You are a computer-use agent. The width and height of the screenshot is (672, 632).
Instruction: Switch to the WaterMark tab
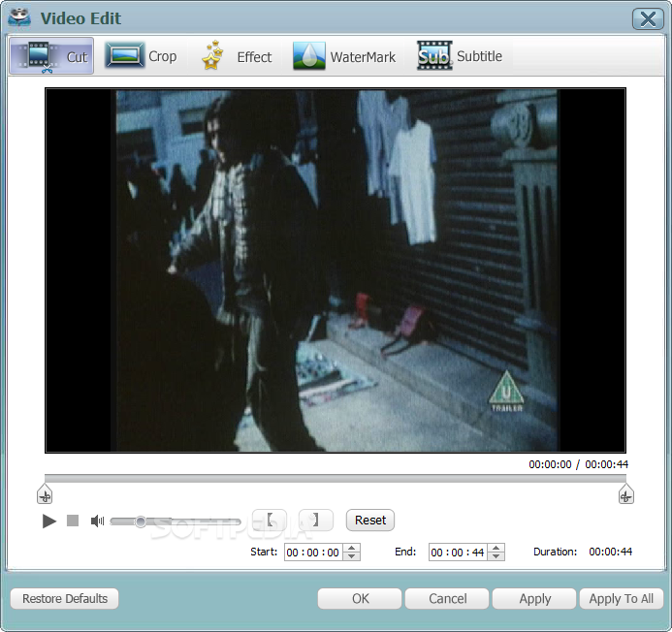[x=344, y=56]
